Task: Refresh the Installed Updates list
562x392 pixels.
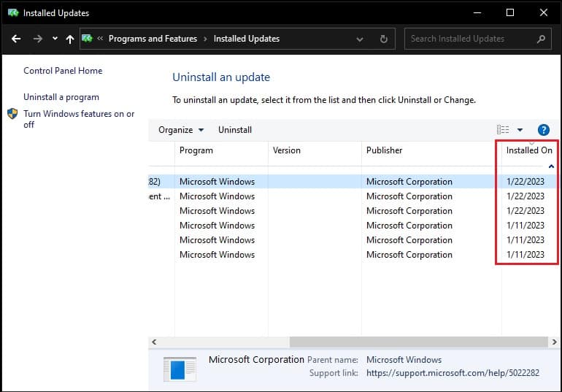Action: click(383, 39)
